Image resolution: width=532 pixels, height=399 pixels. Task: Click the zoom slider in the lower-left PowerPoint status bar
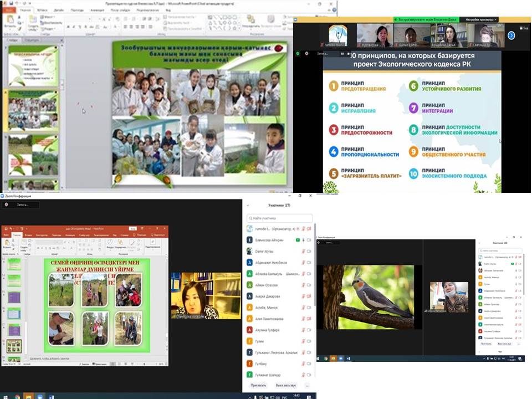pyautogui.click(x=145, y=364)
